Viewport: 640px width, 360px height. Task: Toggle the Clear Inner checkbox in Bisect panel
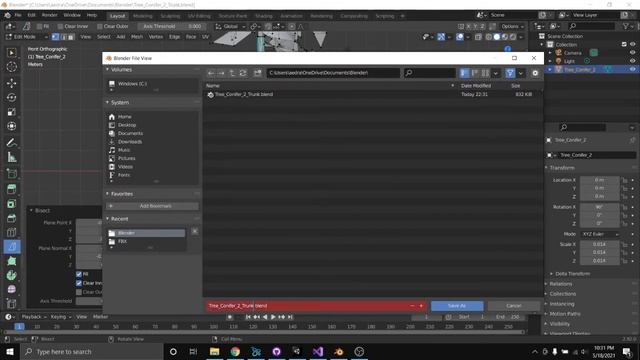tap(79, 283)
